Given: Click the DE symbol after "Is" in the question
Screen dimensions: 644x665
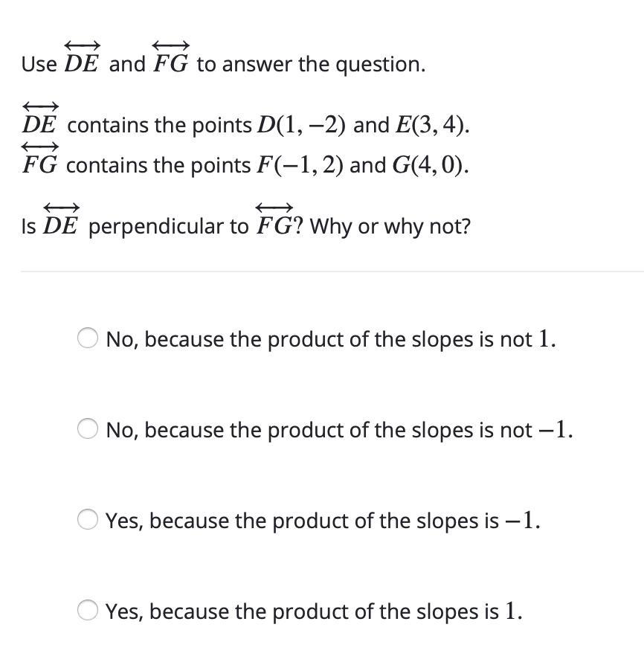Looking at the screenshot, I should (x=61, y=219).
